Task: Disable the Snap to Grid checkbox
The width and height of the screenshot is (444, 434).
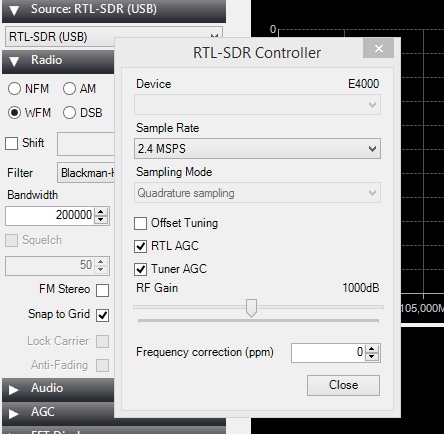Action: coord(102,315)
